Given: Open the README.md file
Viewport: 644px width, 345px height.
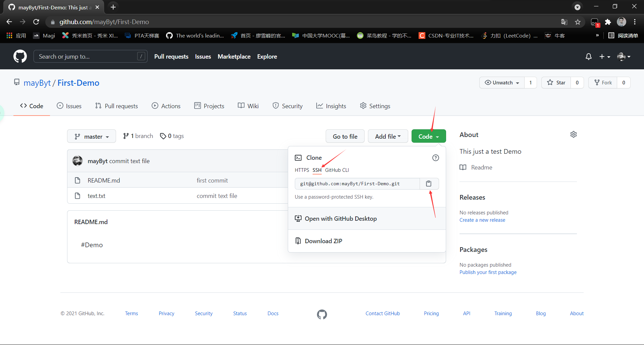Looking at the screenshot, I should click(x=104, y=181).
